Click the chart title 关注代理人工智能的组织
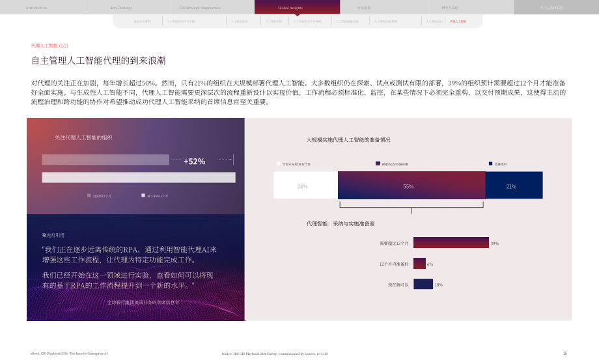This screenshot has height=364, width=599. [83, 137]
